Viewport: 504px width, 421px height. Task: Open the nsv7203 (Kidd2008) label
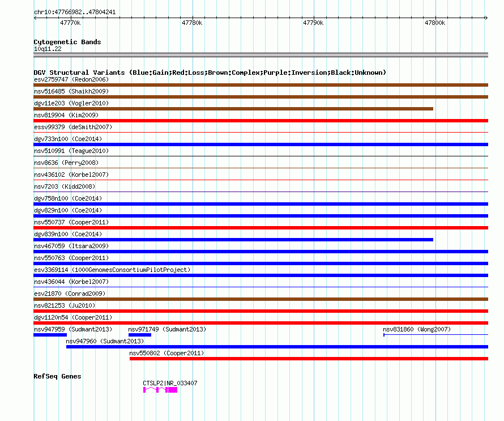point(65,186)
